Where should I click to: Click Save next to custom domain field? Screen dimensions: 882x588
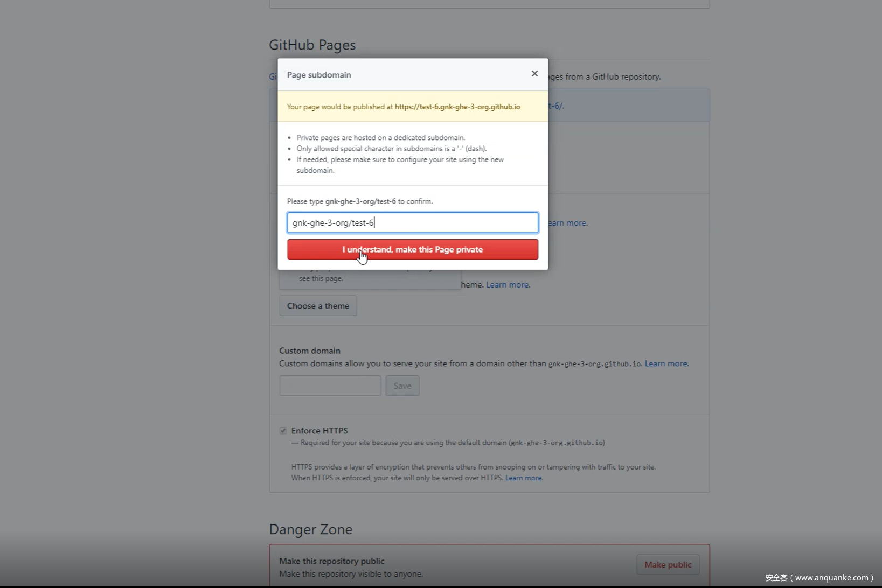point(402,386)
